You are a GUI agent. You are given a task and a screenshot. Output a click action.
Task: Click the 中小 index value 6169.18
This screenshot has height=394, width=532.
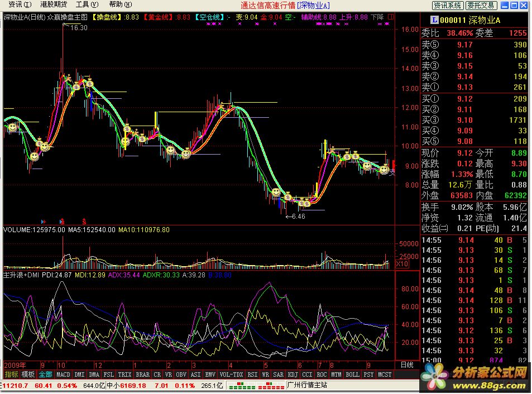tap(133, 386)
